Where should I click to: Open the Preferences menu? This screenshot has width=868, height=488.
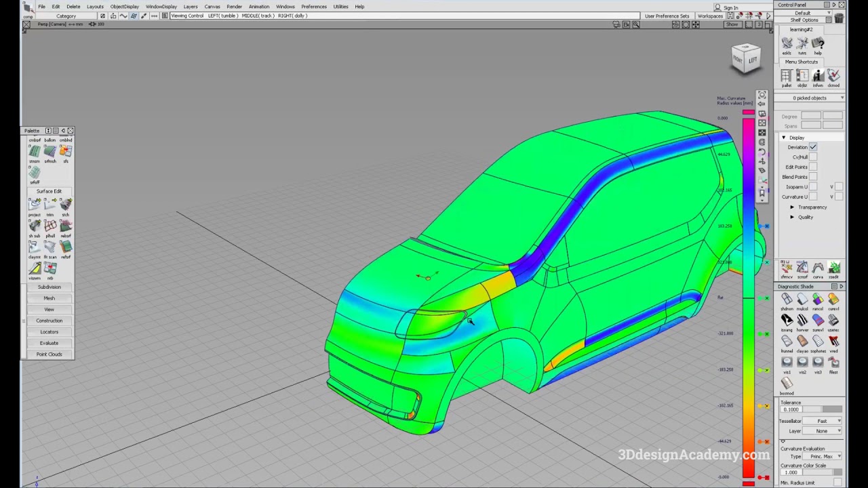click(x=314, y=7)
